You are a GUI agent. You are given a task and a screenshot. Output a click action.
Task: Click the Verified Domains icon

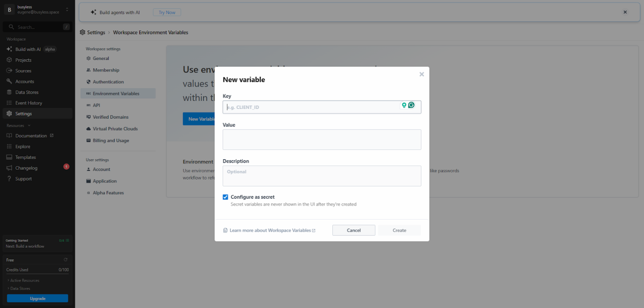click(x=88, y=117)
